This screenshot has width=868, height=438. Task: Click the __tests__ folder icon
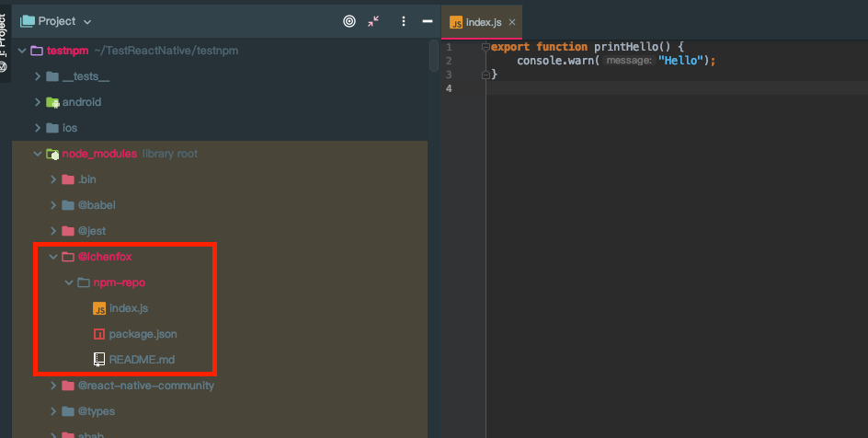52,76
